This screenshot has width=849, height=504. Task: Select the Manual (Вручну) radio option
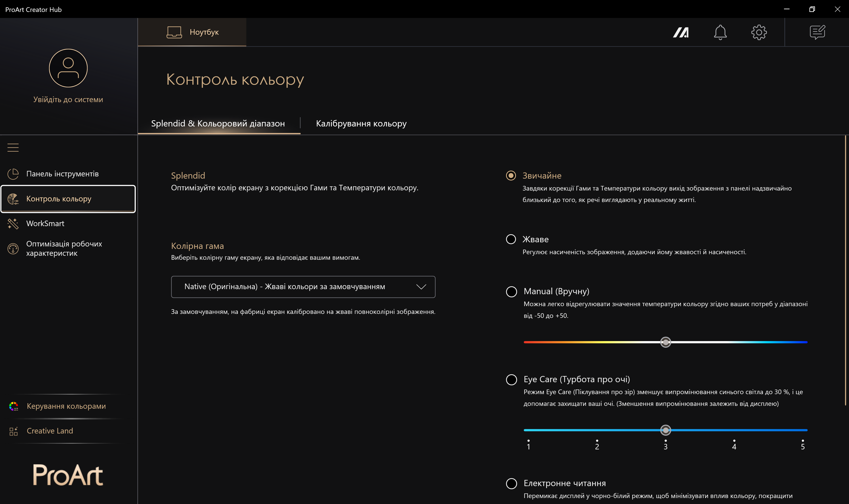click(x=511, y=291)
